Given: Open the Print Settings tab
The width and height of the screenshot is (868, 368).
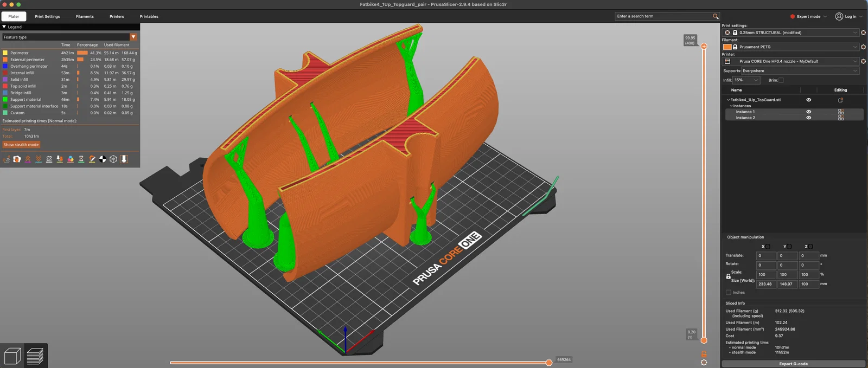Looking at the screenshot, I should click(48, 16).
